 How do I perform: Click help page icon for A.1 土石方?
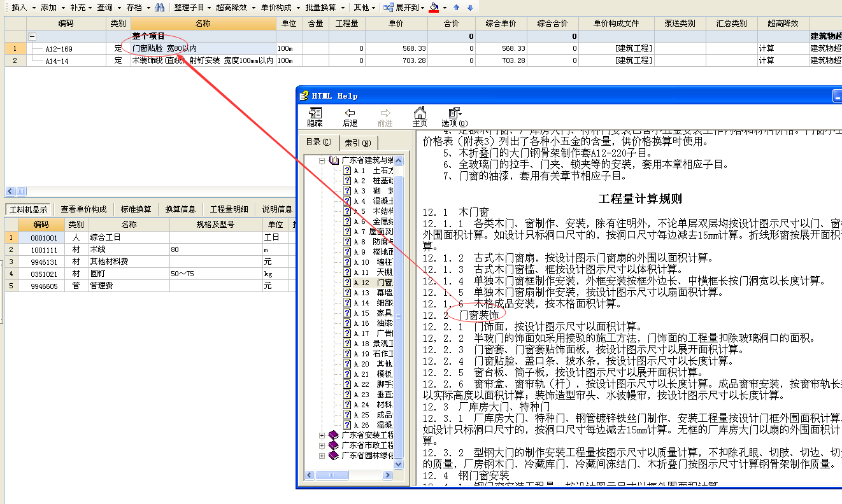click(347, 171)
